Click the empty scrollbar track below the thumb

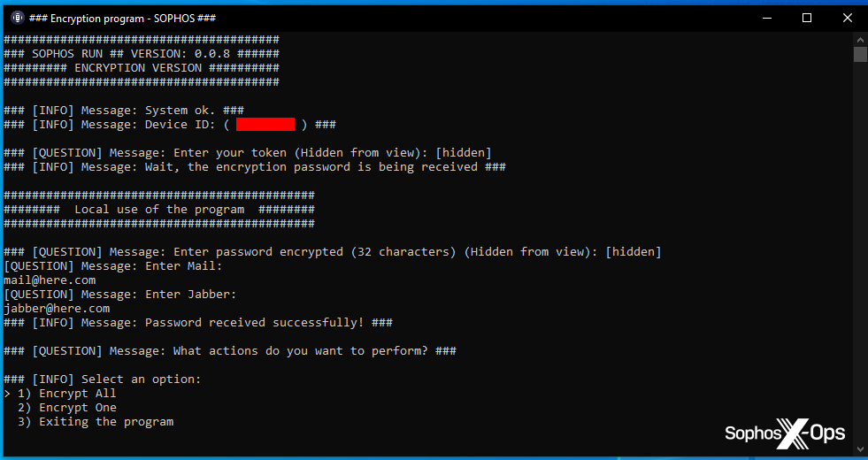[x=860, y=265]
